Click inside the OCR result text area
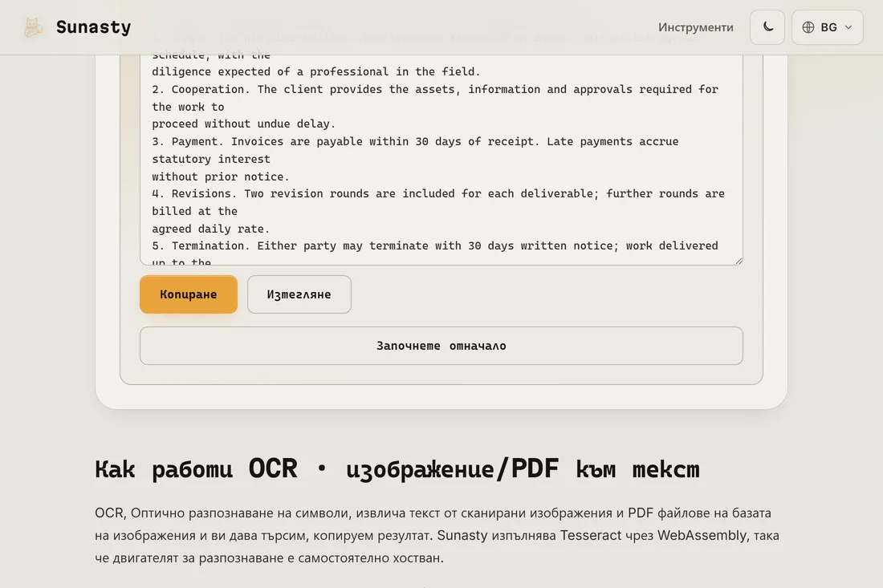 (x=441, y=160)
